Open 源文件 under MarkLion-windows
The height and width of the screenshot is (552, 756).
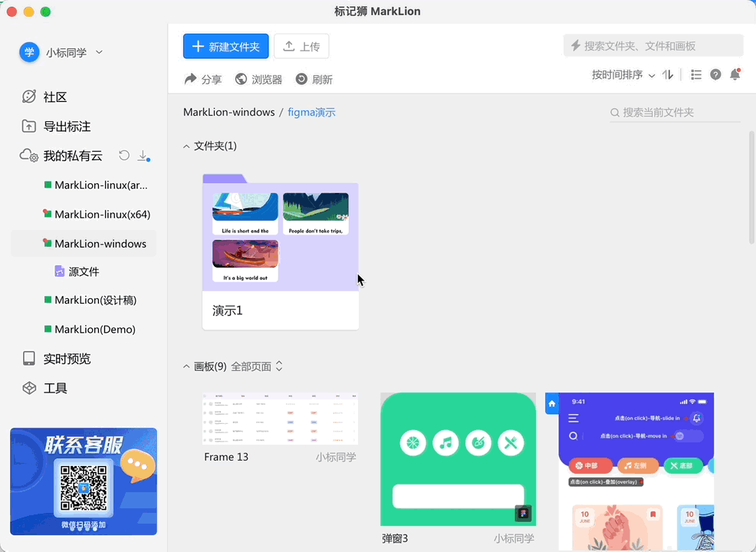[83, 271]
